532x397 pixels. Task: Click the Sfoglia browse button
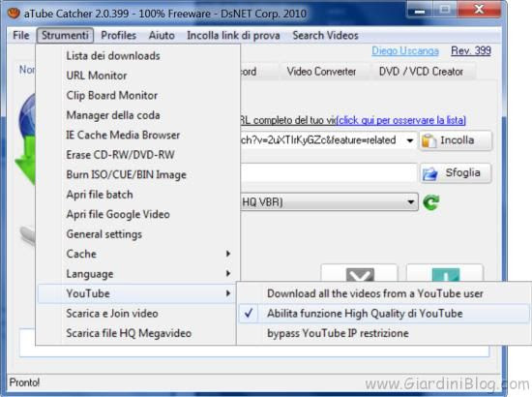456,173
